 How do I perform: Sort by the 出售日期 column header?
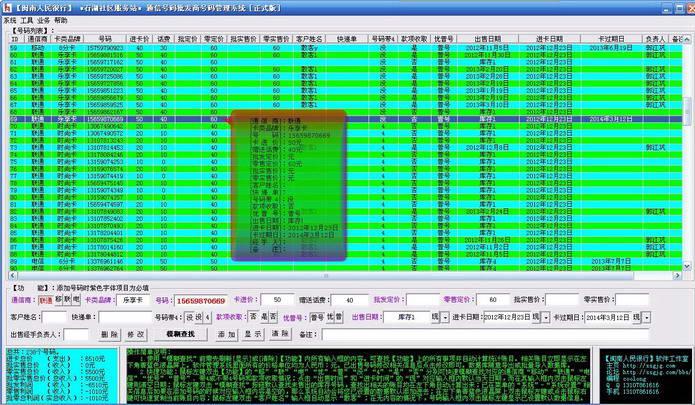click(487, 39)
